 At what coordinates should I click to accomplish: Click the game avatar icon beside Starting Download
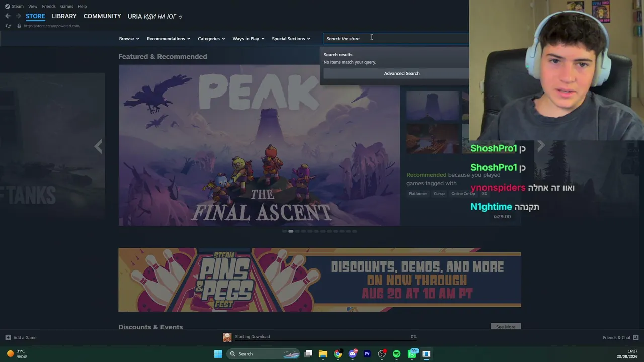[227, 337]
